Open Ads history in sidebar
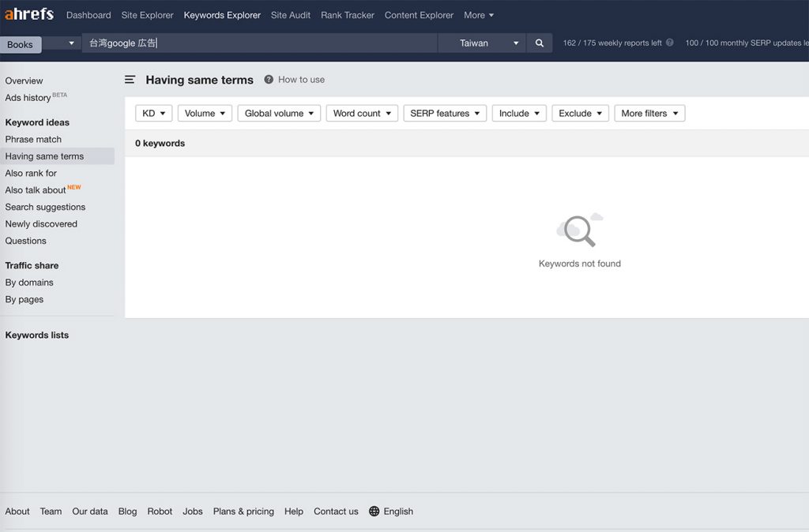Image resolution: width=809 pixels, height=532 pixels. (28, 97)
